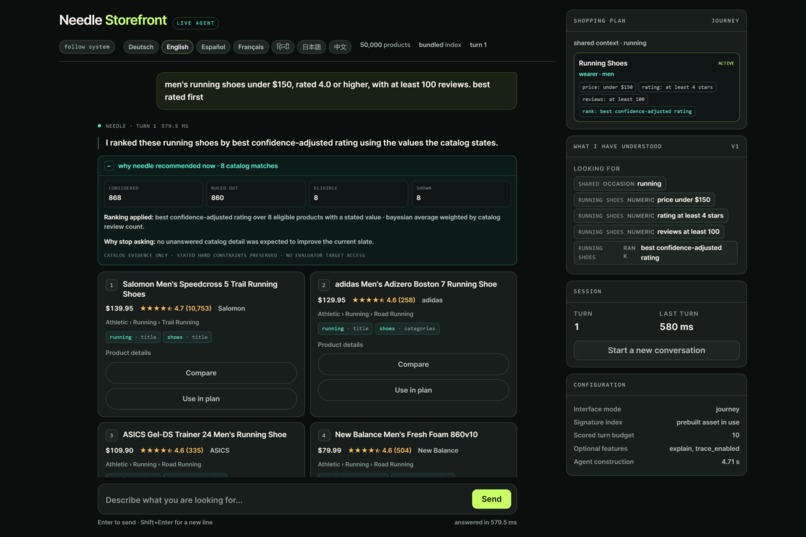Click the ASICS 4.6 (335) star rating

pyautogui.click(x=172, y=451)
